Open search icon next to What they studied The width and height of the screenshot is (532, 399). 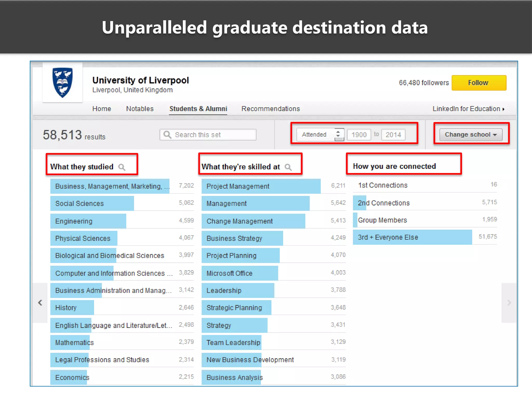(x=122, y=167)
